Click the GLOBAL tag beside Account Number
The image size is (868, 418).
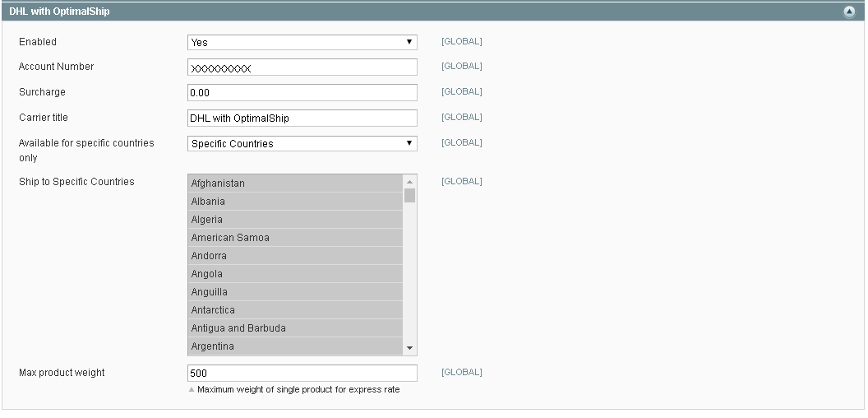(x=462, y=66)
